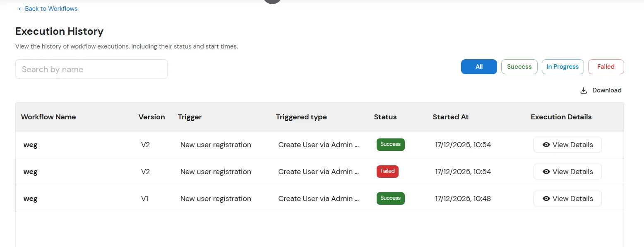This screenshot has width=644, height=247.
Task: Toggle the Failed filter
Action: click(x=606, y=66)
